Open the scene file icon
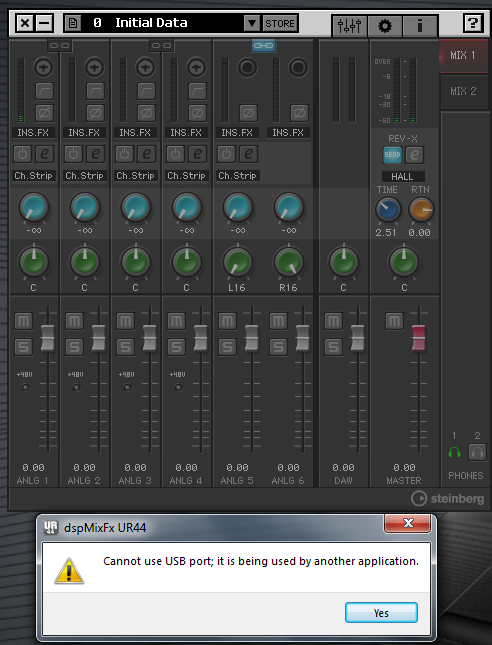The image size is (492, 645). tap(73, 23)
